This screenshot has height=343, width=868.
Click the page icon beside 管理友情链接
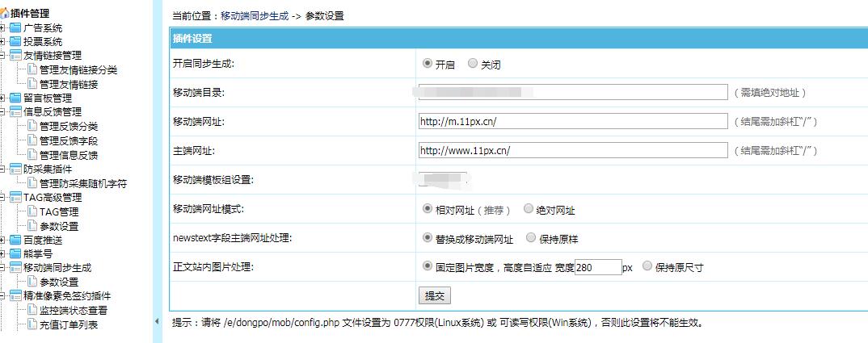[32, 84]
